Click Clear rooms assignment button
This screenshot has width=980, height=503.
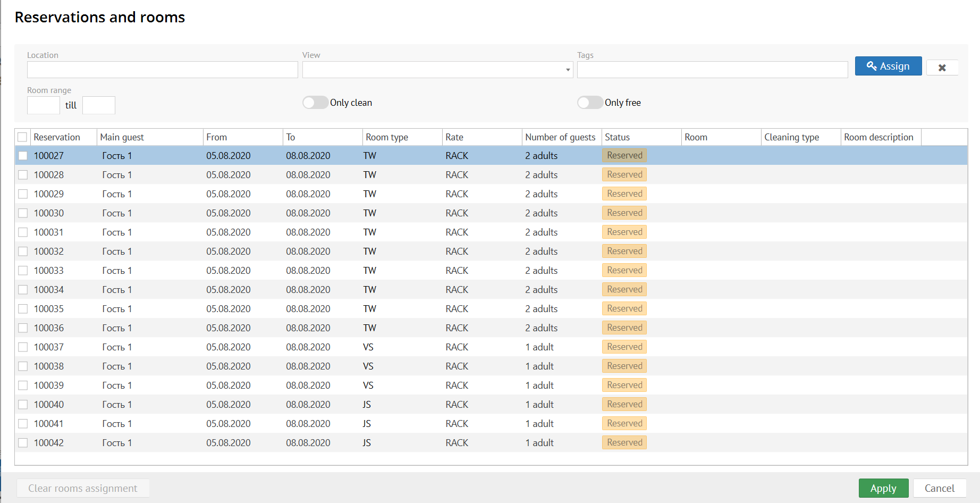coord(83,488)
